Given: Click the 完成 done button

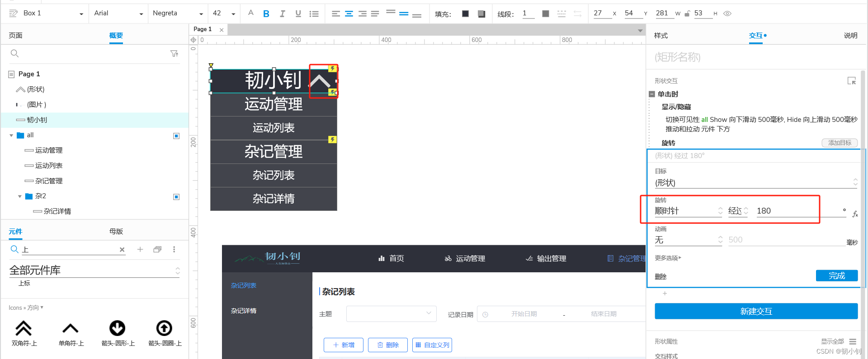Looking at the screenshot, I should (837, 275).
